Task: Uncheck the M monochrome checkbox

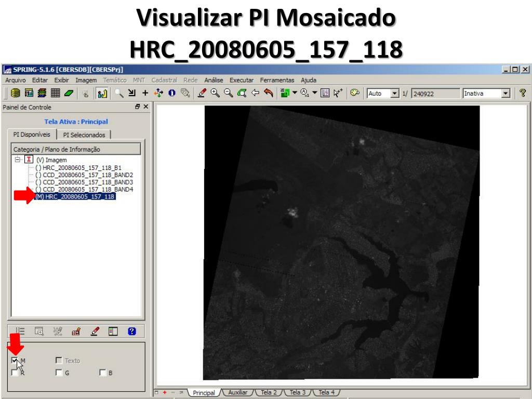Action: [14, 361]
